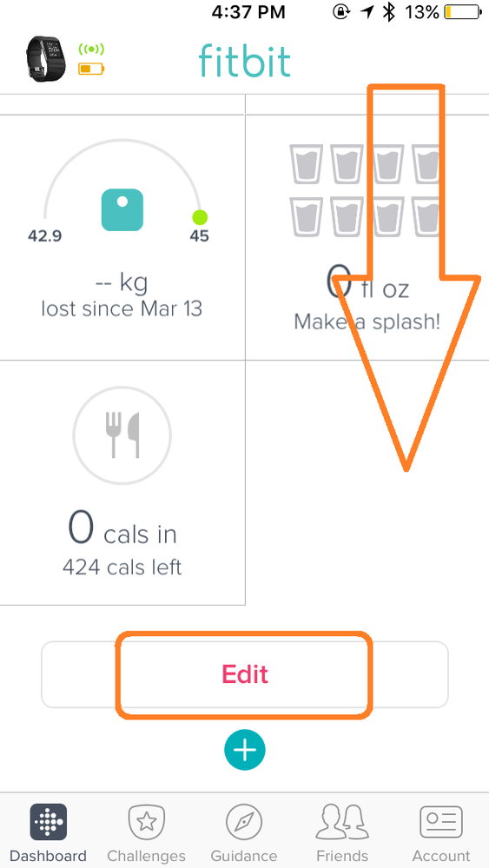Tap the orange tracker battery icon
This screenshot has height=868, width=489.
coord(90,70)
